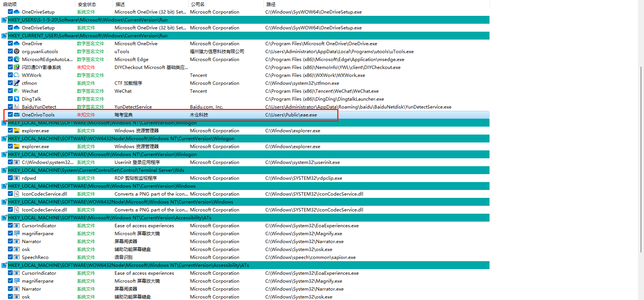The height and width of the screenshot is (300, 644).
Task: Click the company name Baidu.com, Inc.
Action: point(207,107)
